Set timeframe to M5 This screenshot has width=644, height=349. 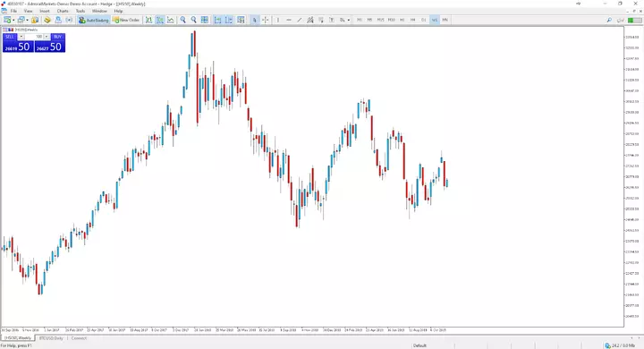click(369, 20)
